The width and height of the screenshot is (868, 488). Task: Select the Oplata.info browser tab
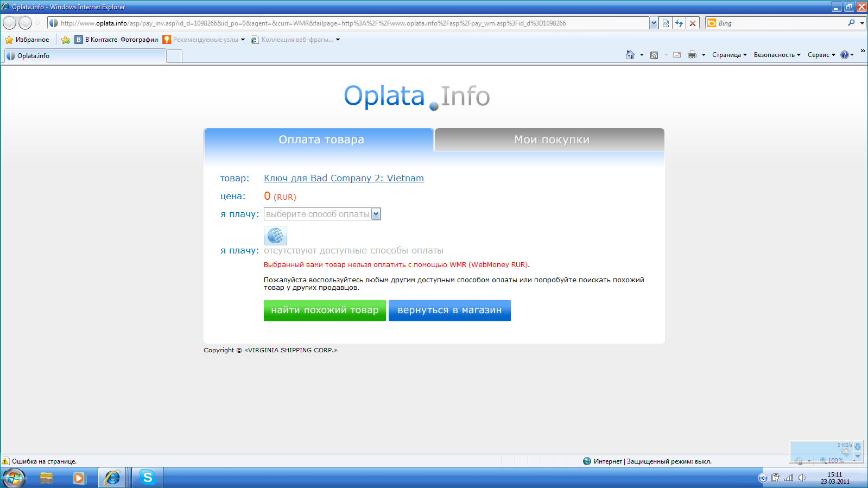tap(85, 56)
